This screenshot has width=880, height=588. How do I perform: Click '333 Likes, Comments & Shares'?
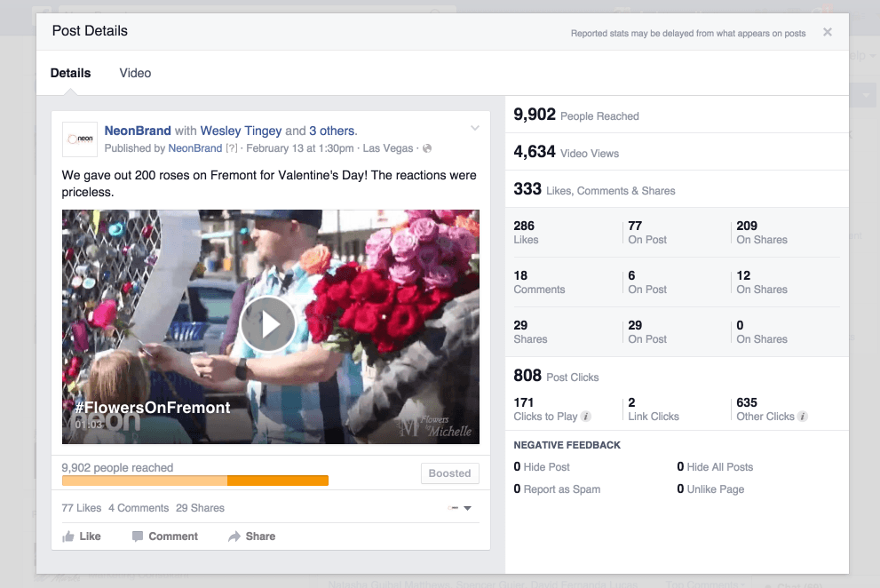tap(594, 189)
